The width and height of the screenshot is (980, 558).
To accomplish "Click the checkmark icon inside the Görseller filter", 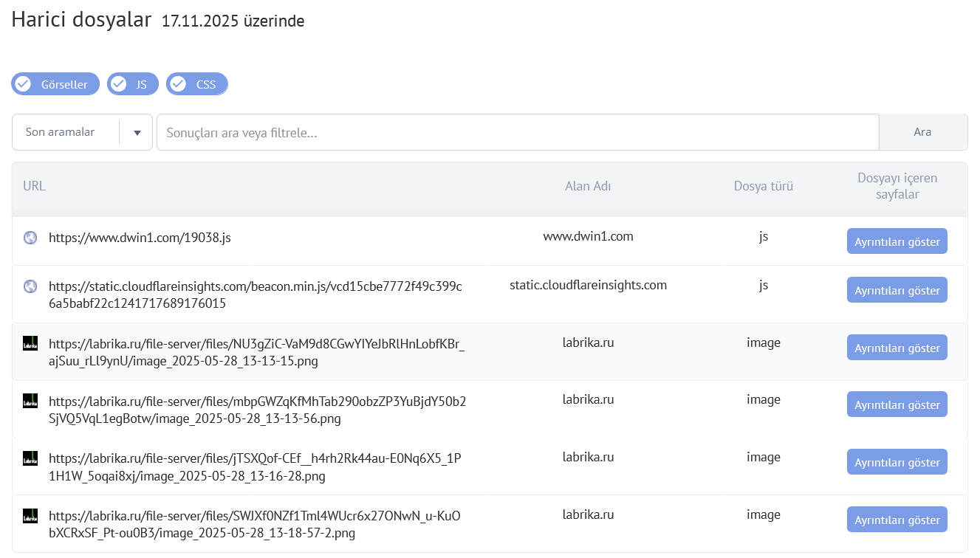I will (23, 83).
